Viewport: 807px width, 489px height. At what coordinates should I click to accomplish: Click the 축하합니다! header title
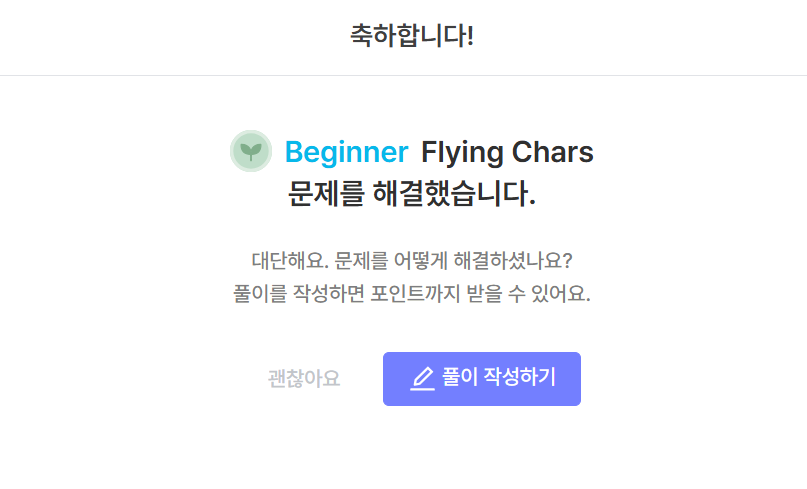(x=412, y=36)
